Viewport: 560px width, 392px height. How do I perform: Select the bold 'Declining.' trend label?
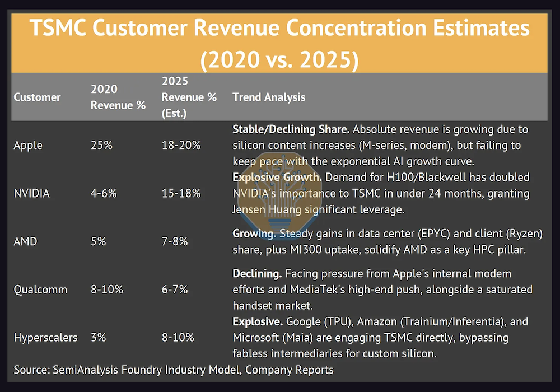[256, 274]
